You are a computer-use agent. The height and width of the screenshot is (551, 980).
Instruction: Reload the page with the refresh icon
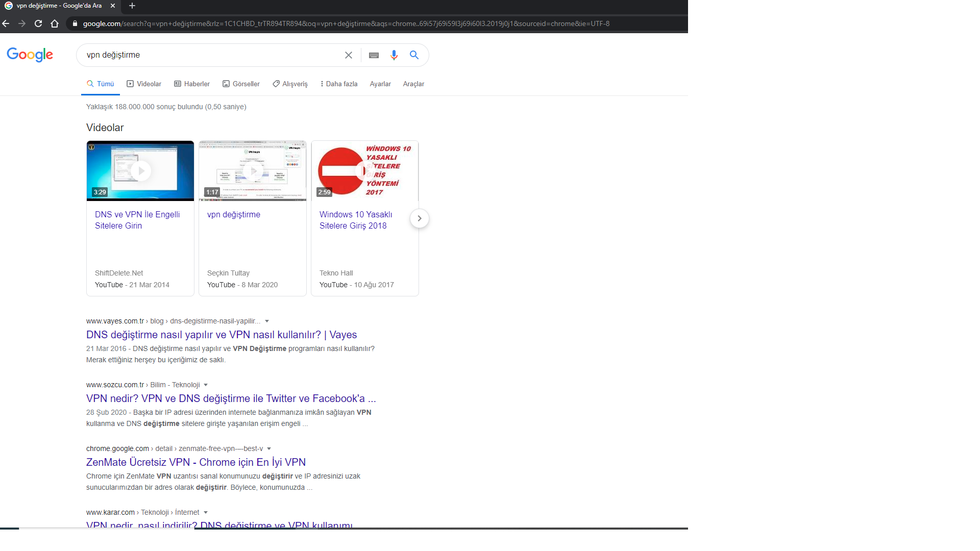(x=38, y=23)
